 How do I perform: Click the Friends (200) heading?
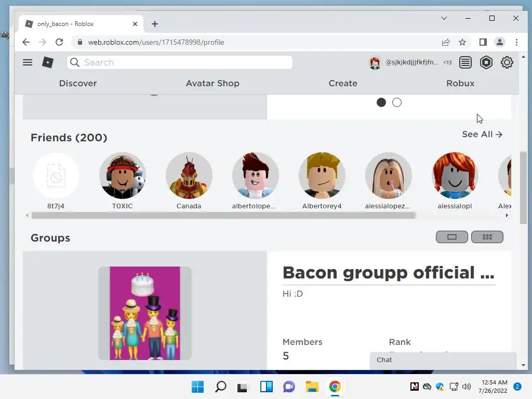click(x=69, y=137)
